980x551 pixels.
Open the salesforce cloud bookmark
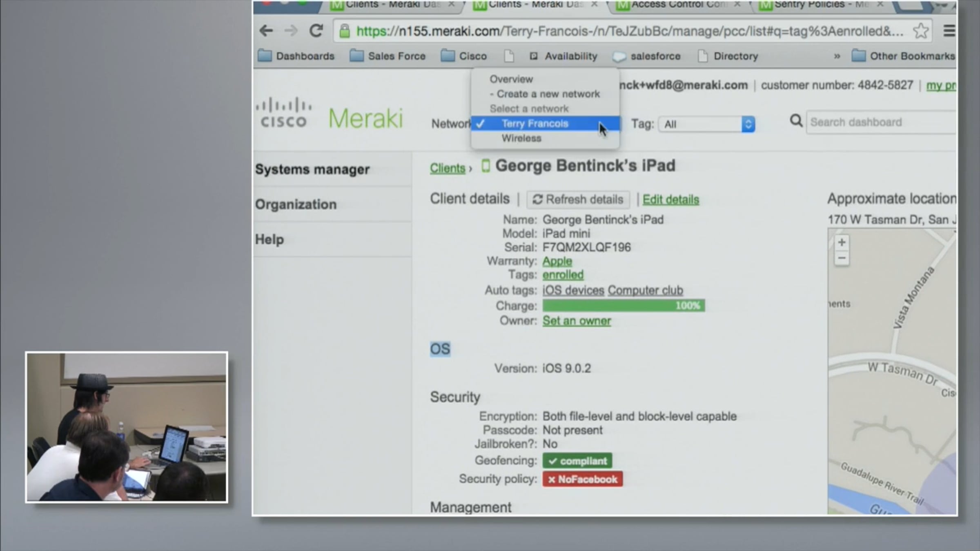pos(647,56)
